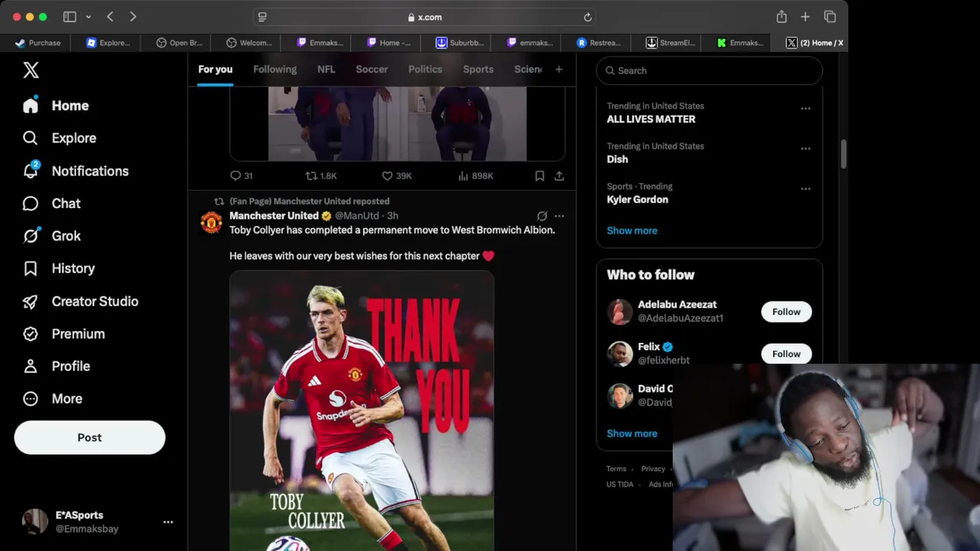Open the Dish trending topic

coord(617,159)
